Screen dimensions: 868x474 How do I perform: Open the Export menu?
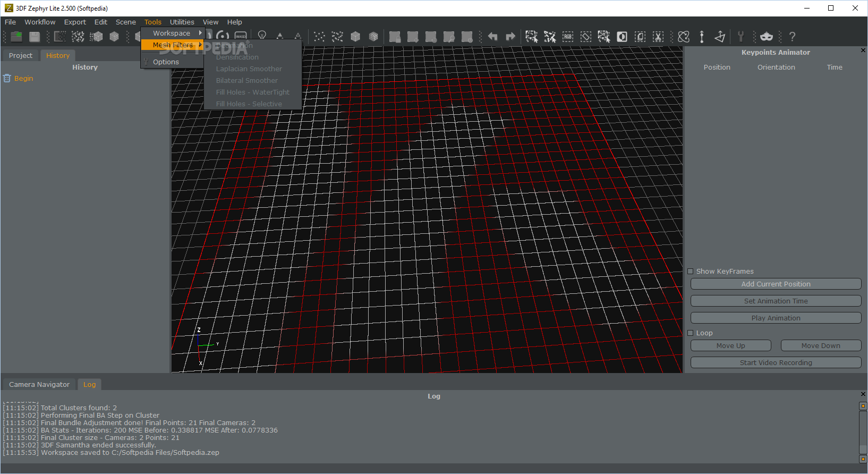point(75,22)
